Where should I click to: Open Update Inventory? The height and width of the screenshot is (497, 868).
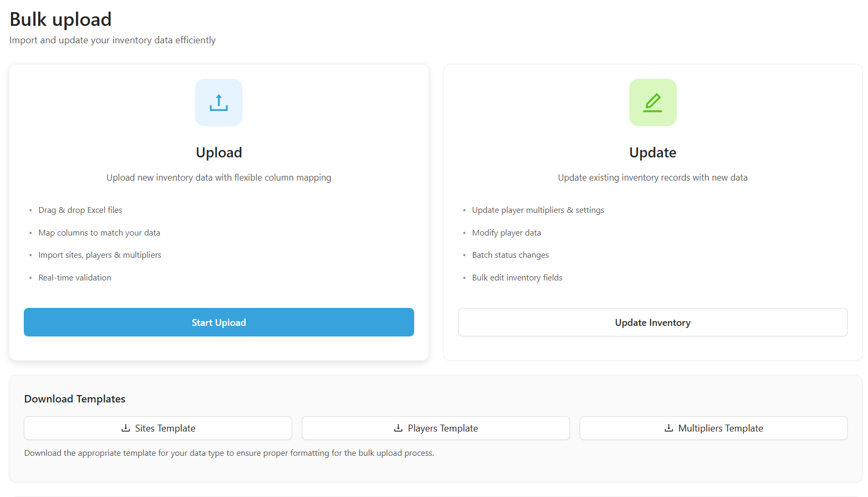pos(652,322)
